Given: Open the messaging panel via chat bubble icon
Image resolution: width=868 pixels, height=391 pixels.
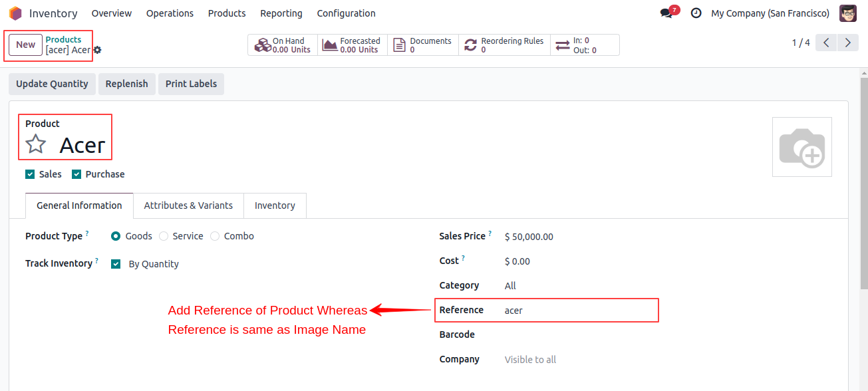Looking at the screenshot, I should click(x=667, y=13).
